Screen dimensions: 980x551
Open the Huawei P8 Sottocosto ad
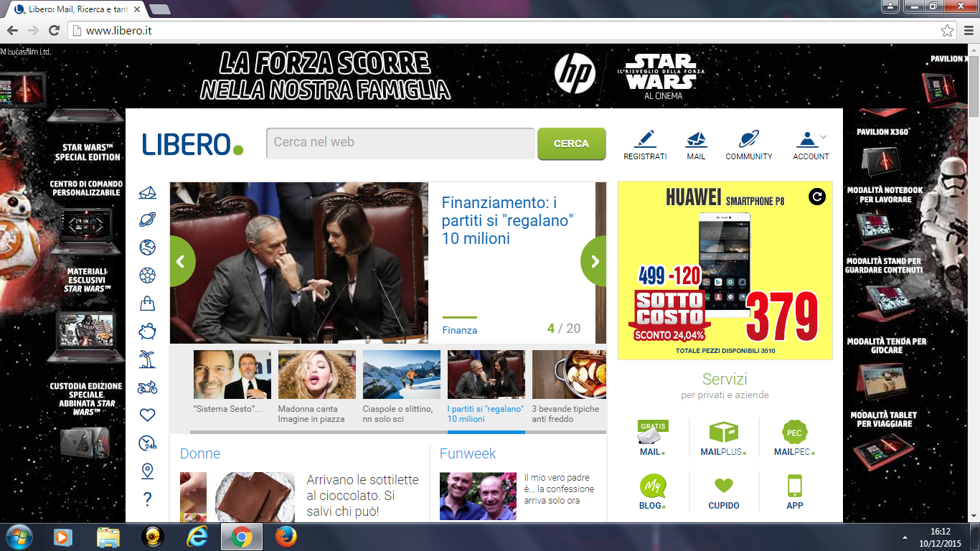pyautogui.click(x=725, y=270)
